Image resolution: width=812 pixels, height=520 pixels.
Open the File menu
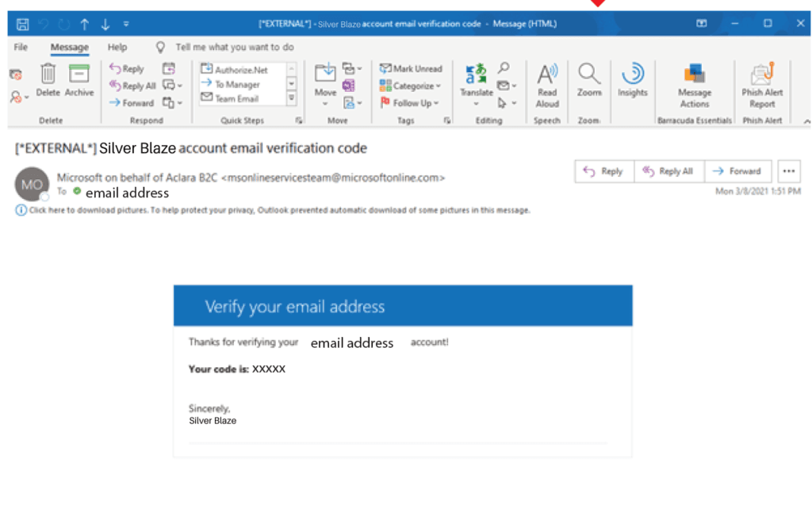[20, 47]
